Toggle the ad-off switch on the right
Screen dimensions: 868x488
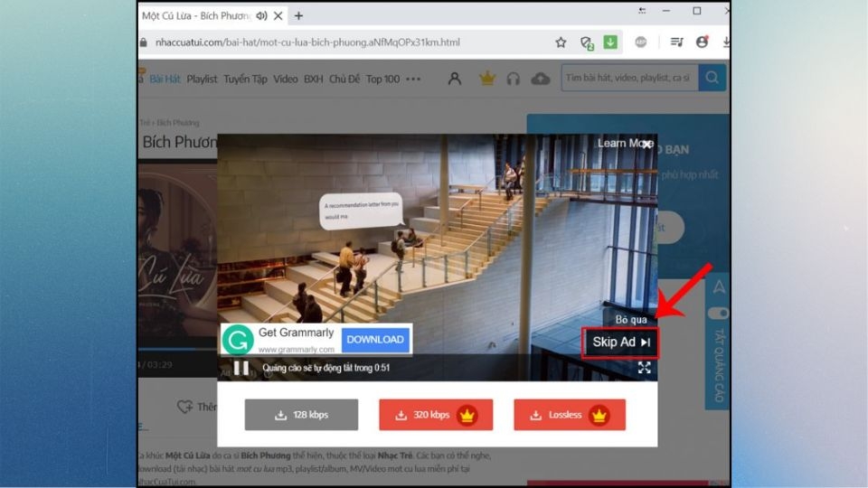720,313
